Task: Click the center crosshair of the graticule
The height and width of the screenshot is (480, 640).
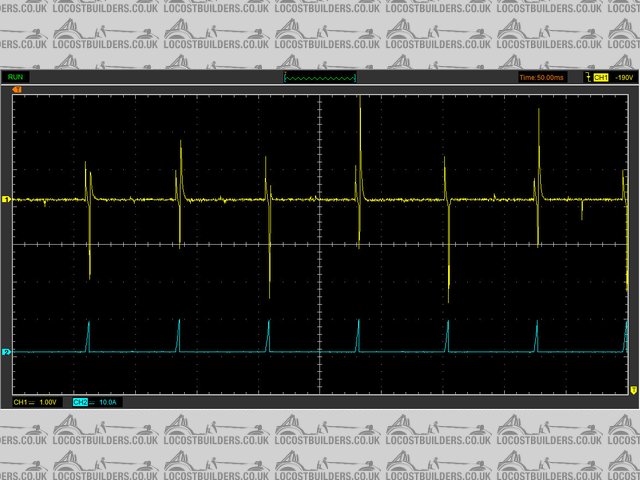Action: click(x=319, y=244)
